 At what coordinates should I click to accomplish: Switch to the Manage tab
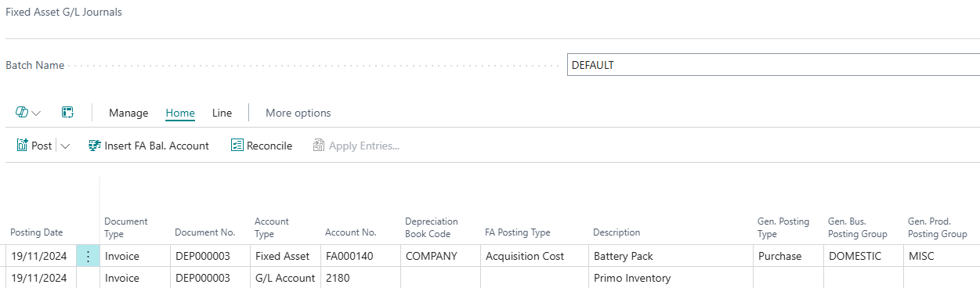pos(128,113)
